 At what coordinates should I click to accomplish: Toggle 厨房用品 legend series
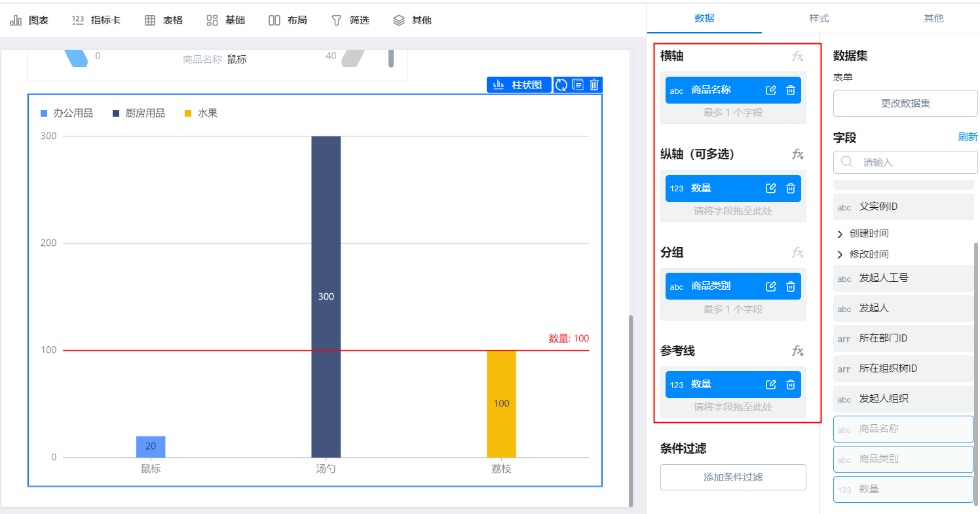pos(139,113)
